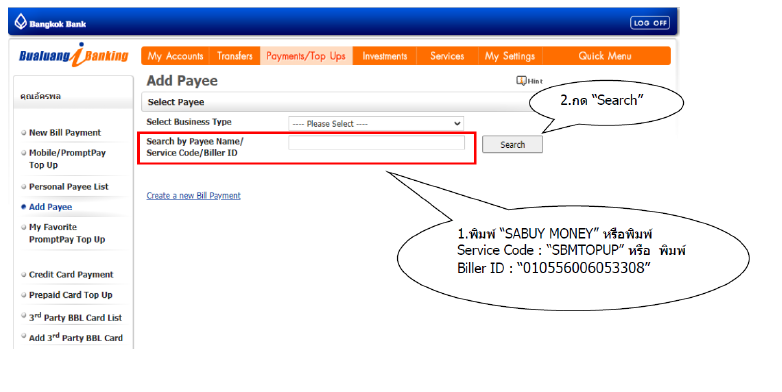Expand the Select Business Type dropdown
This screenshot has width=782, height=392.
[x=376, y=124]
